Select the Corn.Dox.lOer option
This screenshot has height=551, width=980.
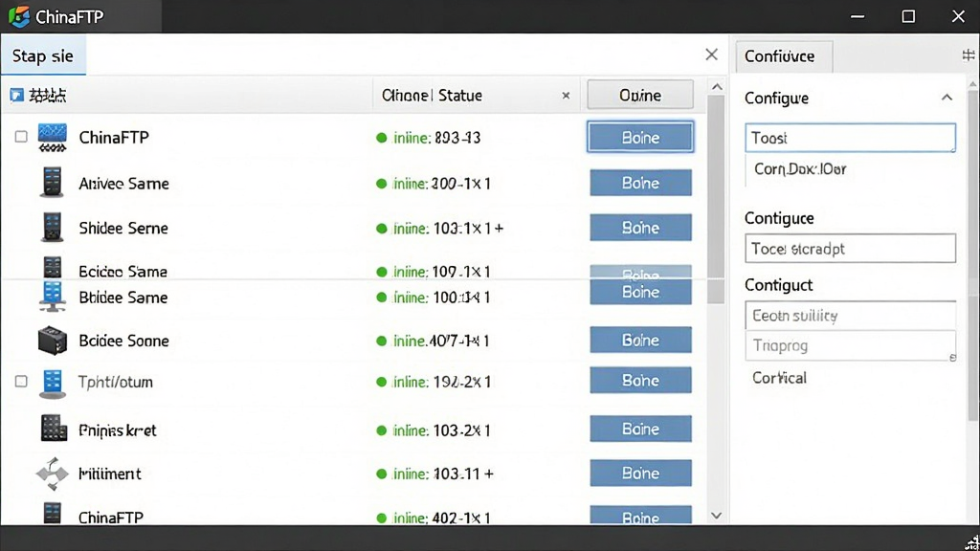click(800, 168)
